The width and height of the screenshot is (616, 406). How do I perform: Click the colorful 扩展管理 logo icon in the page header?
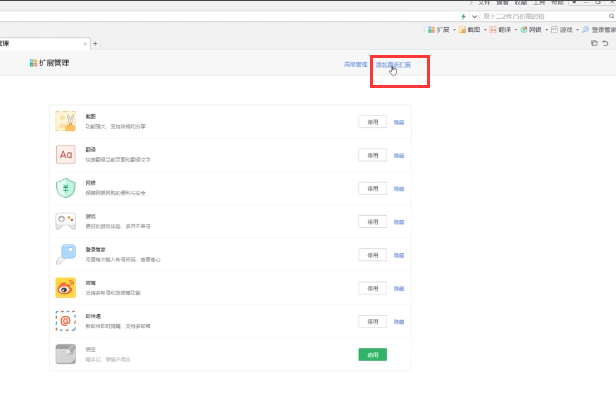pos(33,63)
